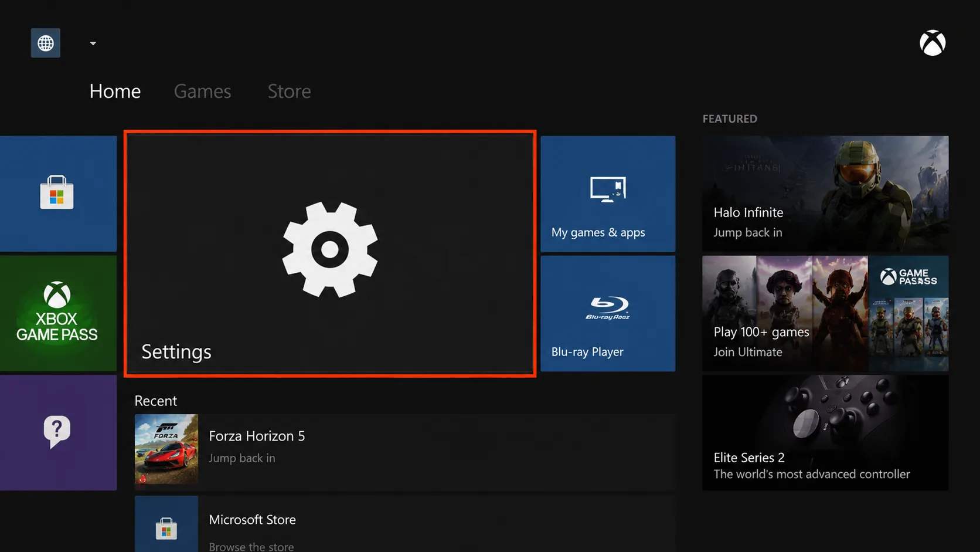Click the Forza Horizon 5 cover art
Screen dimensions: 980x552
pyautogui.click(x=166, y=449)
